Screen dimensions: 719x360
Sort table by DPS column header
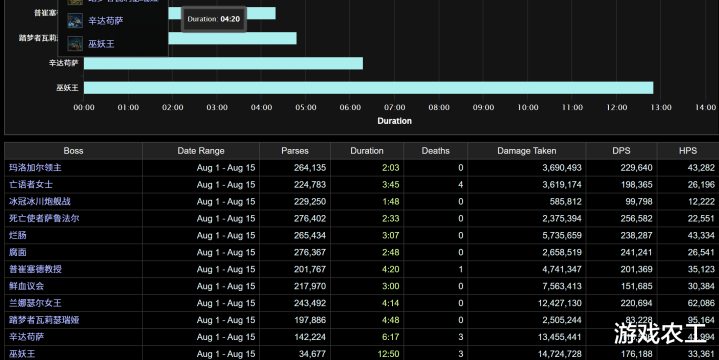pos(621,151)
